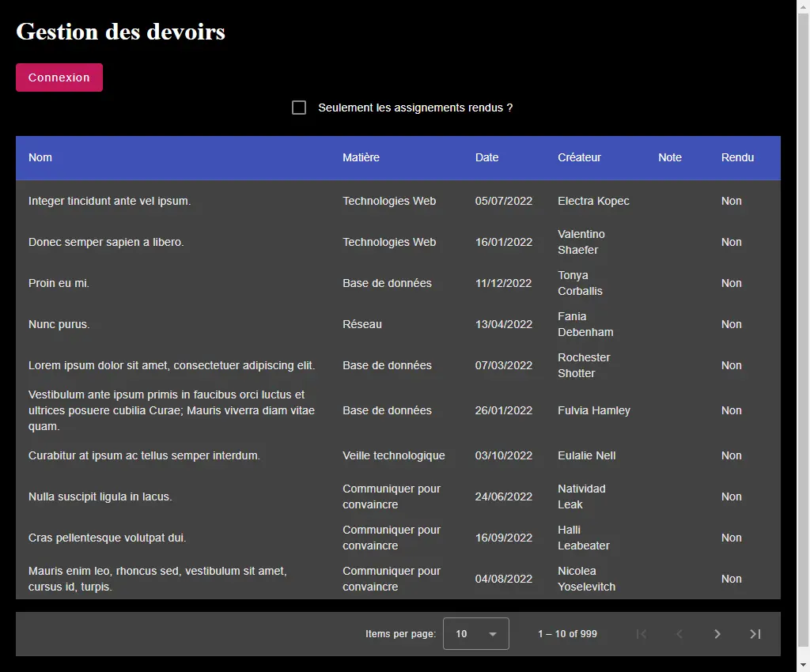Sort by the 'Créateur' column
This screenshot has width=810, height=672.
[579, 157]
